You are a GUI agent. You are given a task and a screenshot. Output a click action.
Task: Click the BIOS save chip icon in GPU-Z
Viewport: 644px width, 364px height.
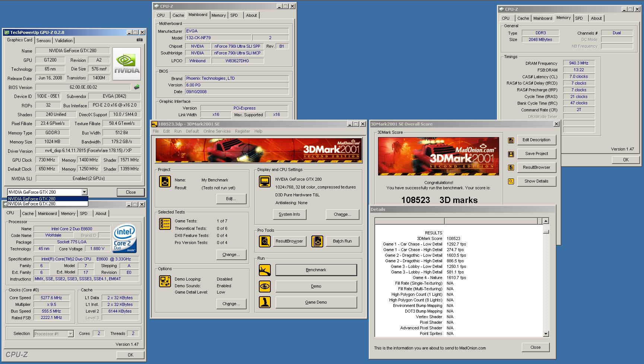click(x=137, y=87)
